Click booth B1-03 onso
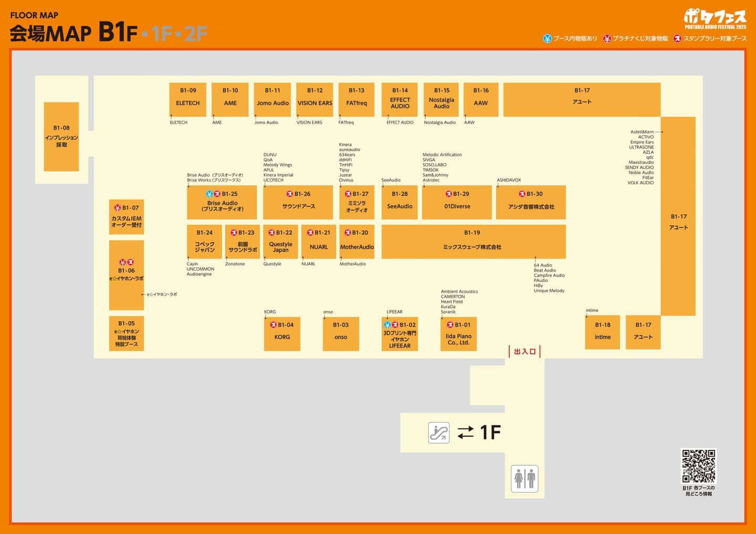 pyautogui.click(x=341, y=333)
